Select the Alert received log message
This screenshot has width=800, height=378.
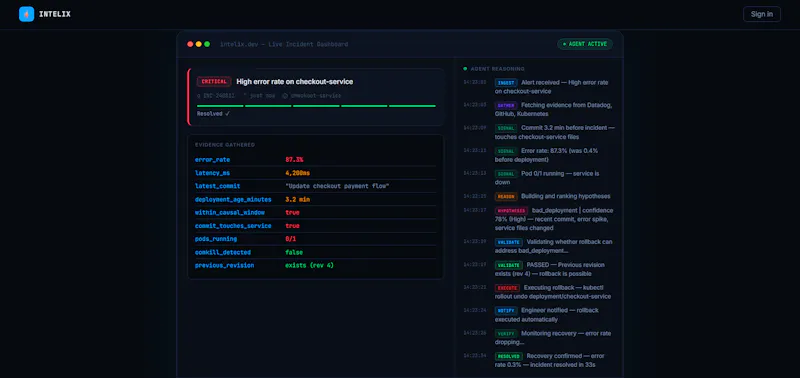point(552,87)
